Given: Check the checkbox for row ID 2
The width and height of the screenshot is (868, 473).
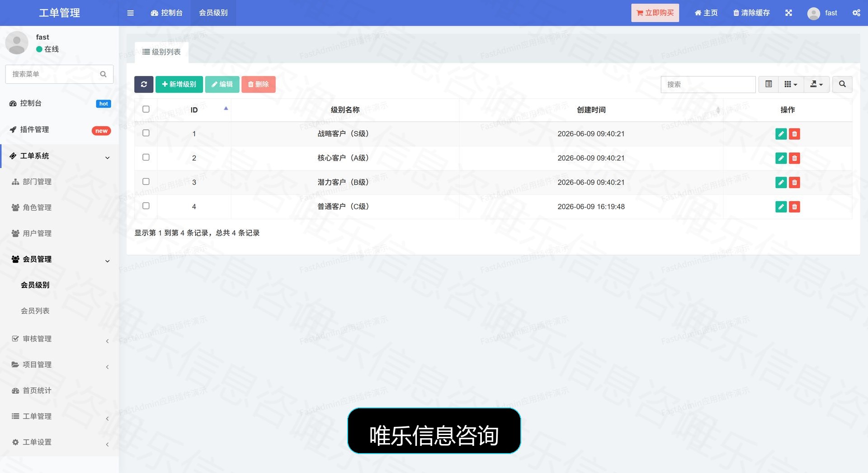Looking at the screenshot, I should tap(146, 157).
